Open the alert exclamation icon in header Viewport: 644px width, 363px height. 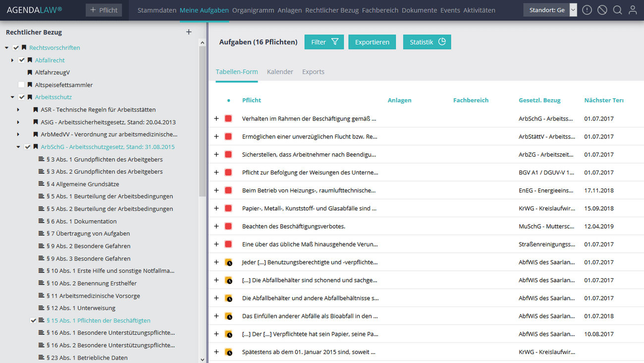click(x=587, y=10)
